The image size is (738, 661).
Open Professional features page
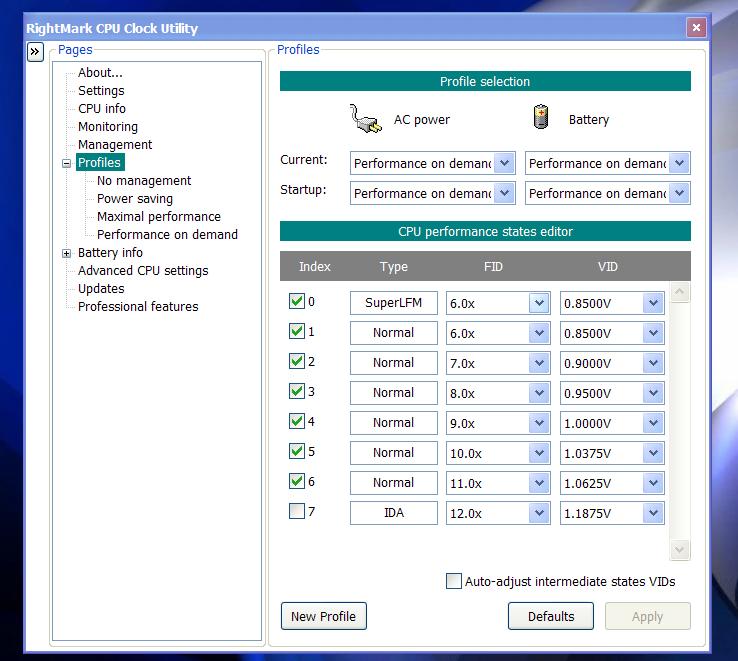(x=138, y=306)
